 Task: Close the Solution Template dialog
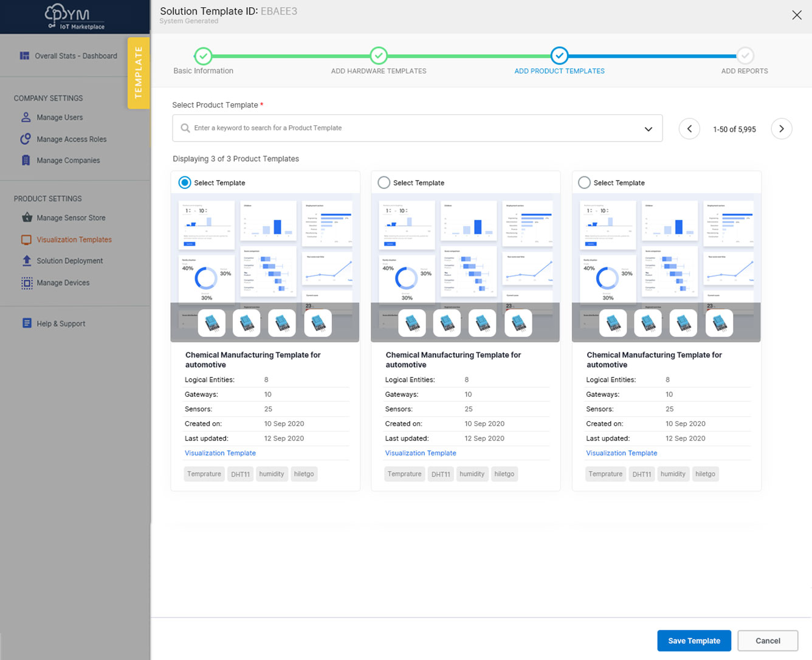797,15
